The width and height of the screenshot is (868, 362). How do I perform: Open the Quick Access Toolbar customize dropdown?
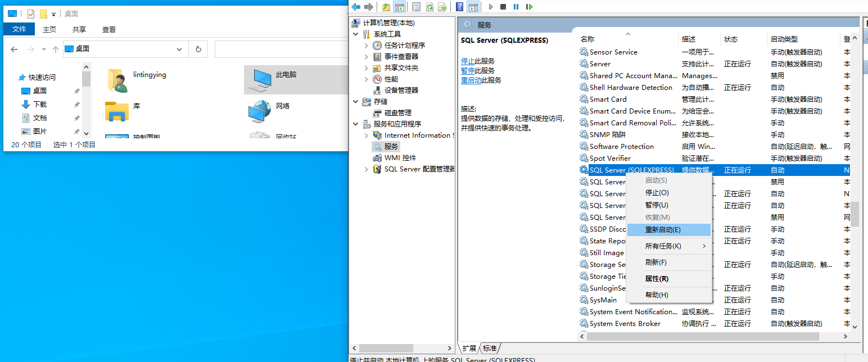click(53, 14)
